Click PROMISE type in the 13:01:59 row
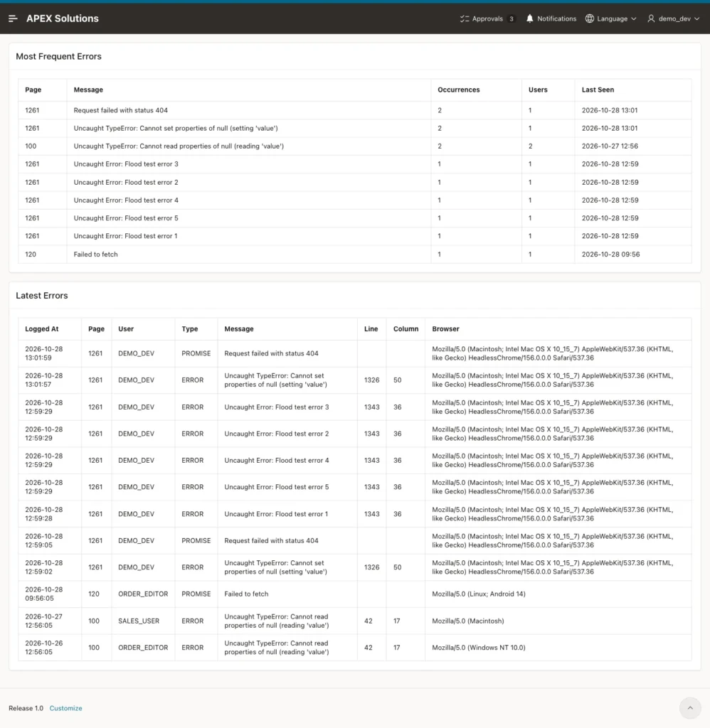710x728 pixels. (196, 353)
